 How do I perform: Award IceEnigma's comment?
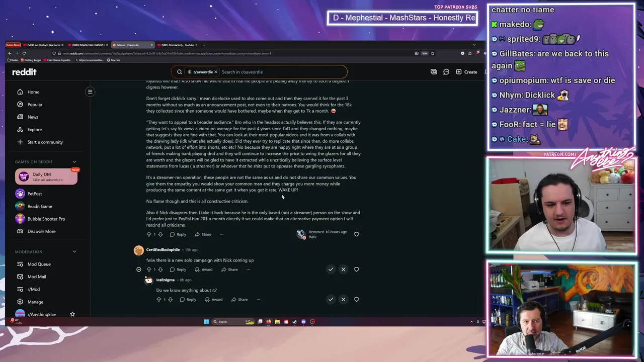(213, 300)
